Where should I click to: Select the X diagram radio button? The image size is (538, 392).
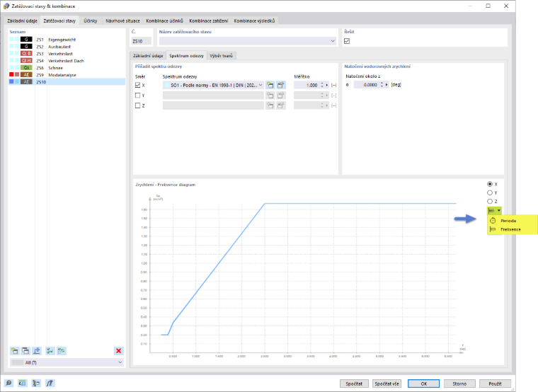[490, 184]
